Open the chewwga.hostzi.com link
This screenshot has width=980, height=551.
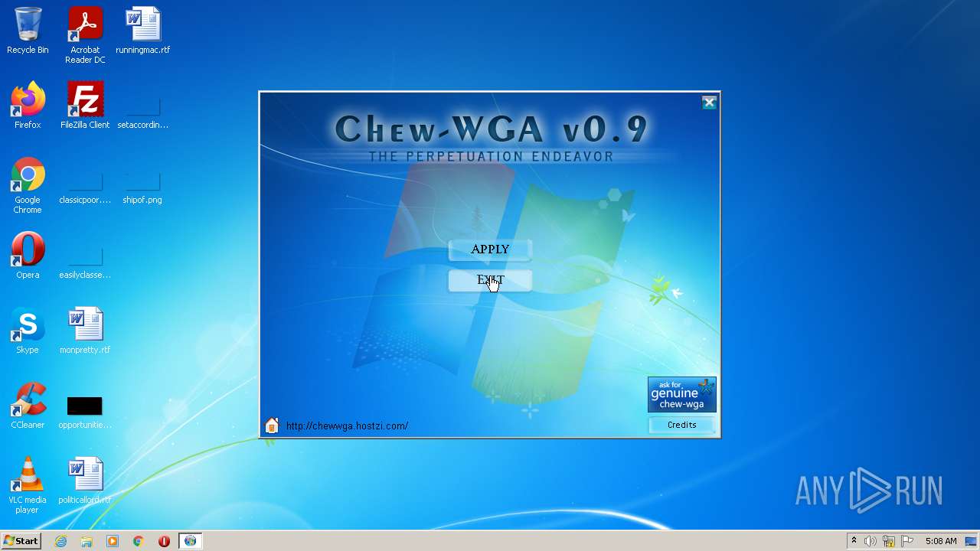pos(347,425)
